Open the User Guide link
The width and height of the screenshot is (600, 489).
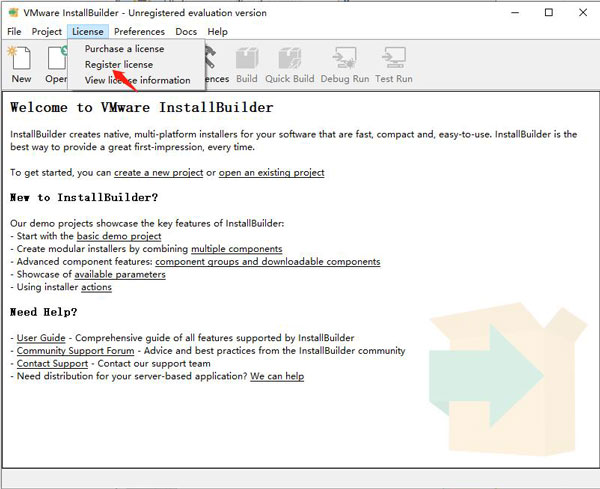pos(41,338)
